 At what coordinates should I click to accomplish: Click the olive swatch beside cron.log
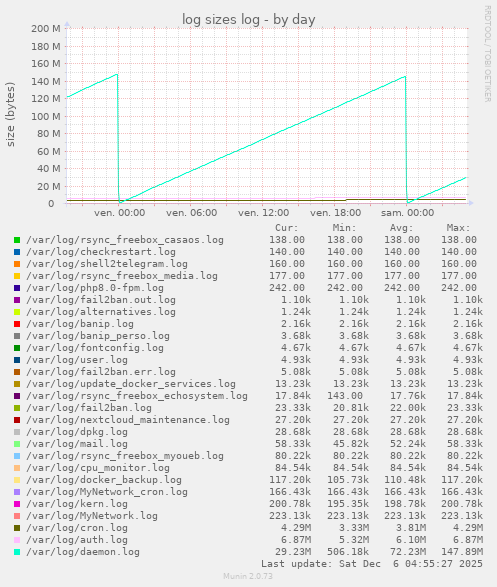click(17, 528)
